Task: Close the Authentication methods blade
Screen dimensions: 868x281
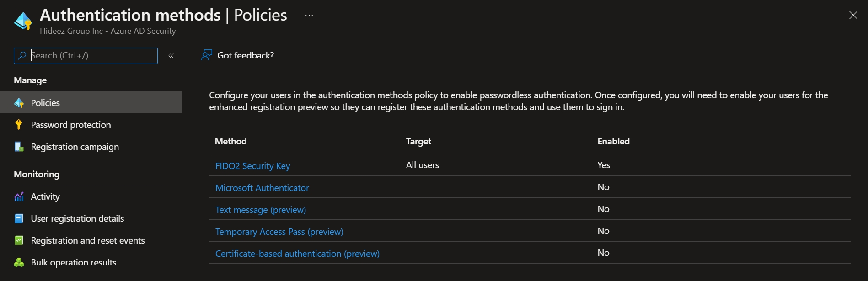Action: 853,15
